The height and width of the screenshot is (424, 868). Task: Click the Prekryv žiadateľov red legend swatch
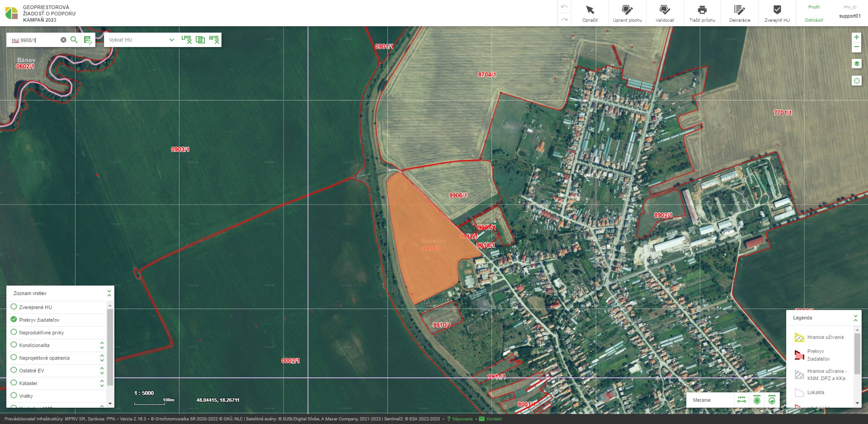(x=799, y=355)
